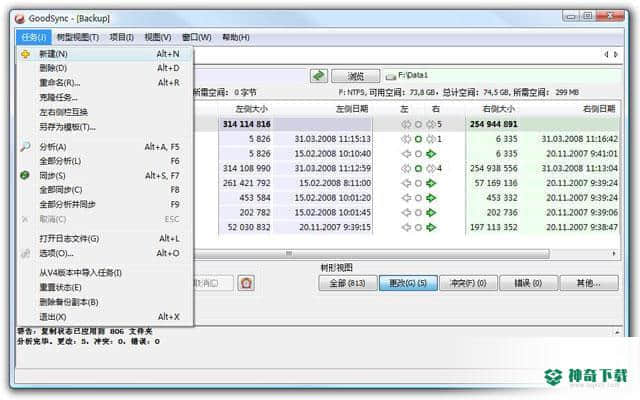Click green right arrow on the 15.02.2008 10:10:40 row

tap(431, 154)
